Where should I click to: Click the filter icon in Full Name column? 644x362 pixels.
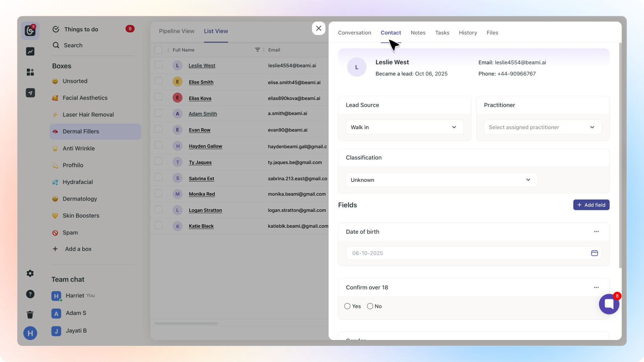[258, 50]
